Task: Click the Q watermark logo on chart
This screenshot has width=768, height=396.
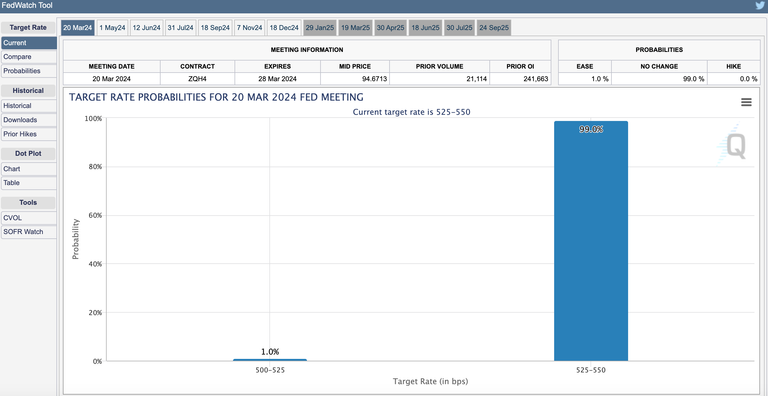Action: pyautogui.click(x=732, y=146)
